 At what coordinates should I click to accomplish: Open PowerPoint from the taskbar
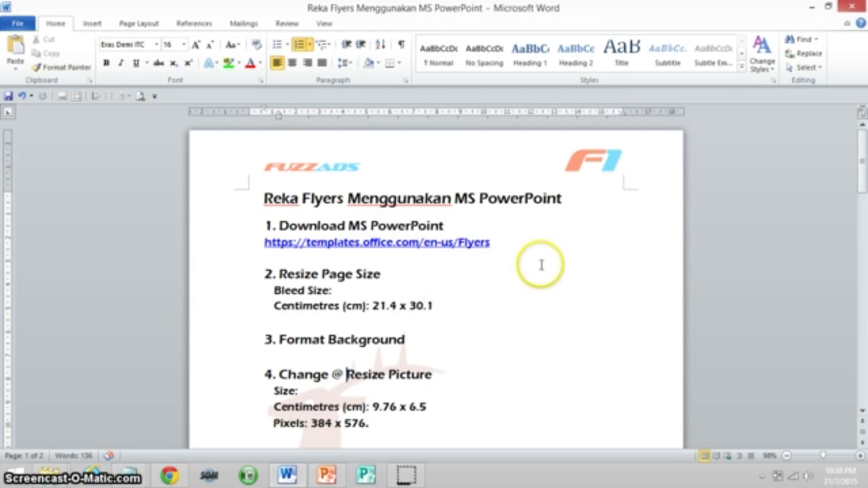point(326,475)
